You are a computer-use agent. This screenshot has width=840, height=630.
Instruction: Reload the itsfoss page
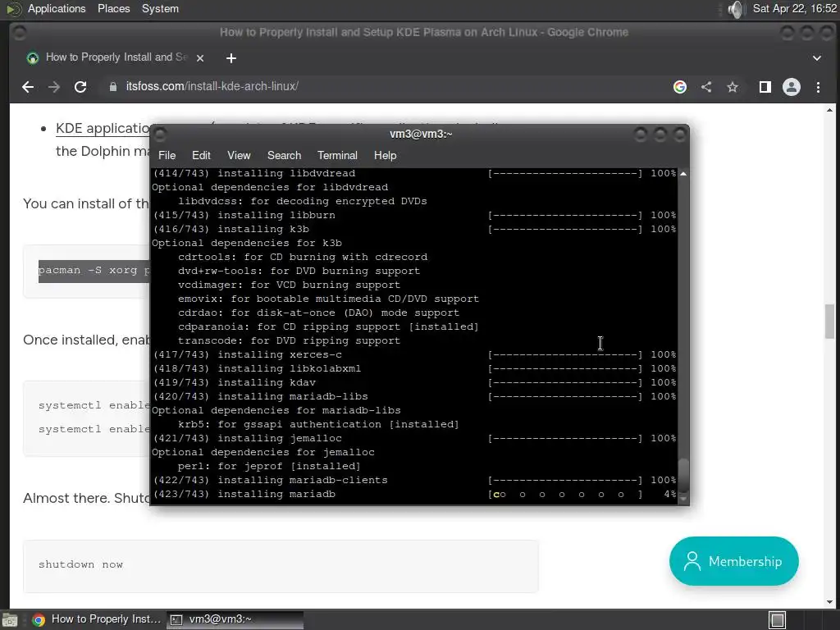[80, 87]
